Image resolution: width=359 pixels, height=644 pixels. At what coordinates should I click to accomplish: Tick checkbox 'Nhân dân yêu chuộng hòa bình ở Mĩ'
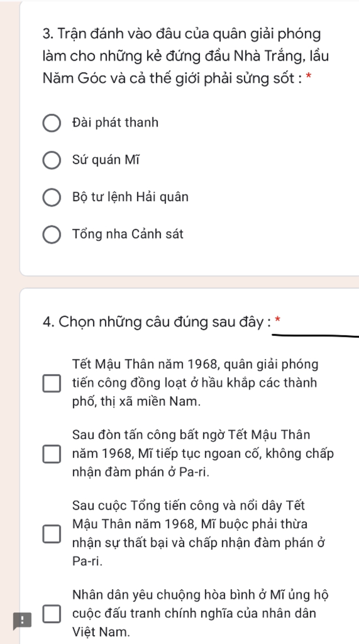point(52,613)
